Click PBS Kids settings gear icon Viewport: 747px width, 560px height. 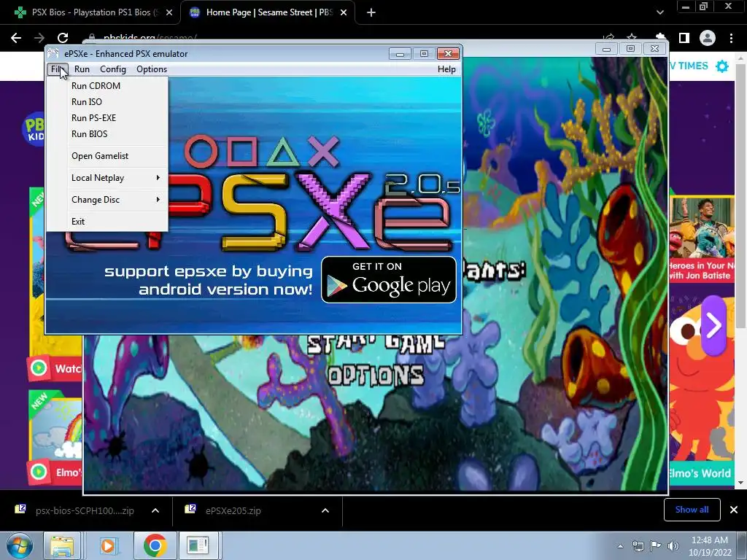tap(722, 66)
